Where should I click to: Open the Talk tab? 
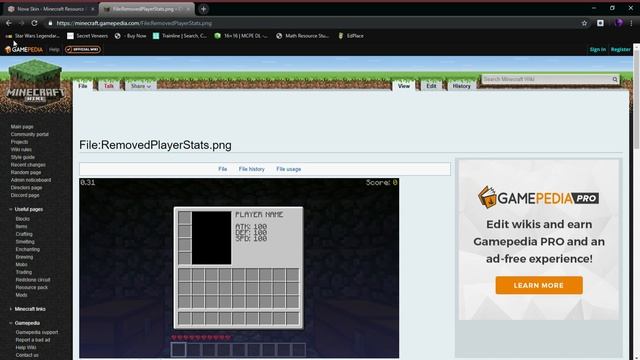point(109,86)
